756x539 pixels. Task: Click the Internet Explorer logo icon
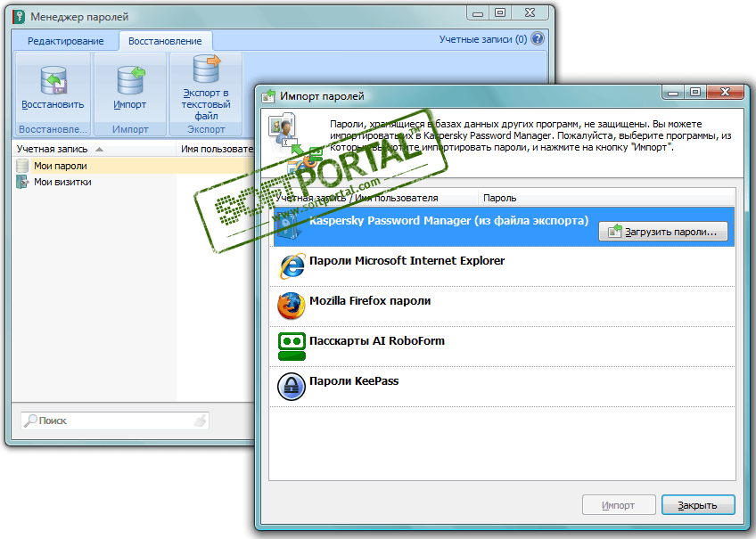(x=292, y=265)
